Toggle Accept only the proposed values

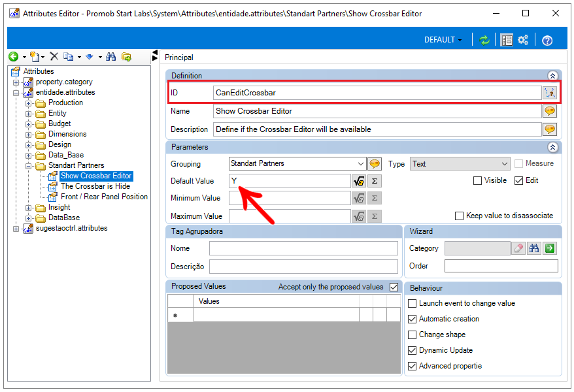click(394, 287)
